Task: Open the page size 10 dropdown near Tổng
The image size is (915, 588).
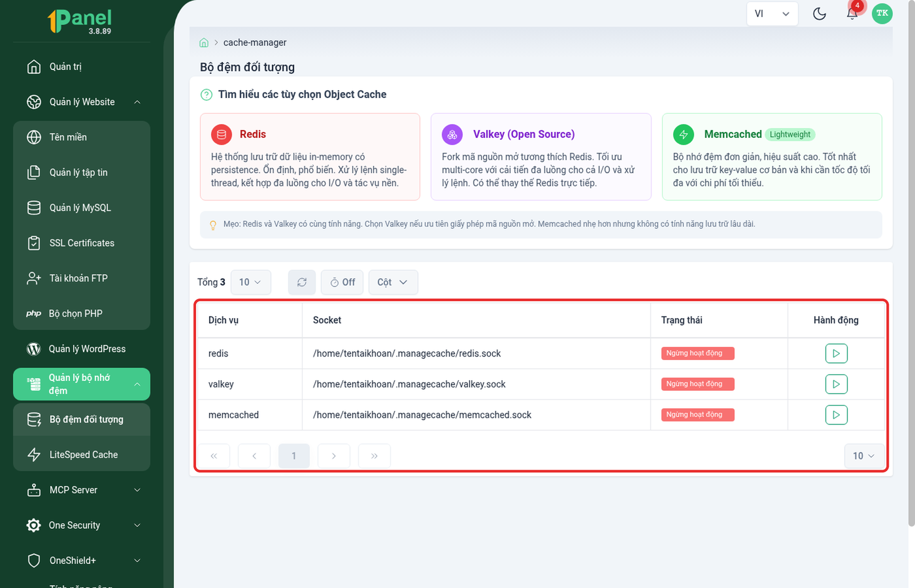Action: pyautogui.click(x=250, y=282)
